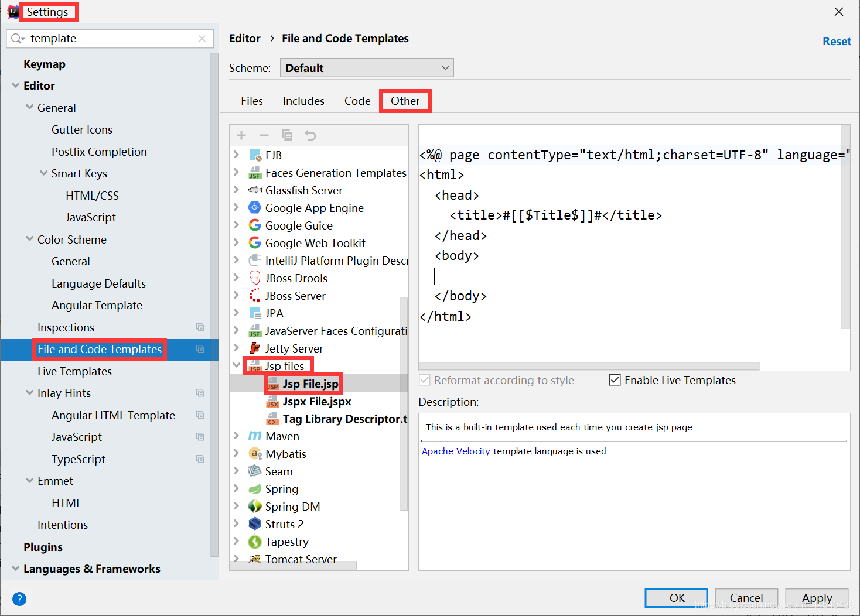
Task: Click the Google Guice icon
Action: (x=255, y=225)
